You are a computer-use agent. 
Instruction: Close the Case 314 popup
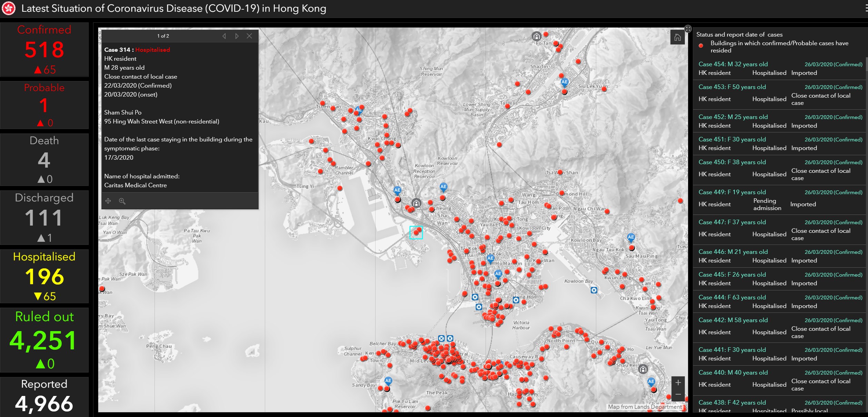(249, 36)
